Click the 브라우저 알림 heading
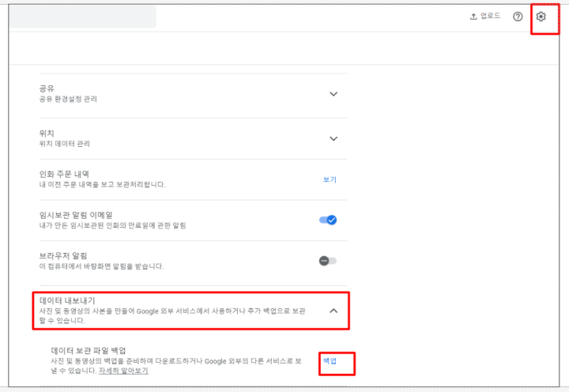 tap(63, 256)
